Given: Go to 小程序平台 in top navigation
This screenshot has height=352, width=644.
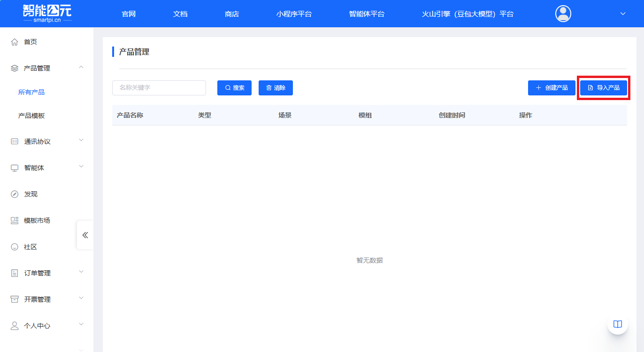Looking at the screenshot, I should (294, 14).
